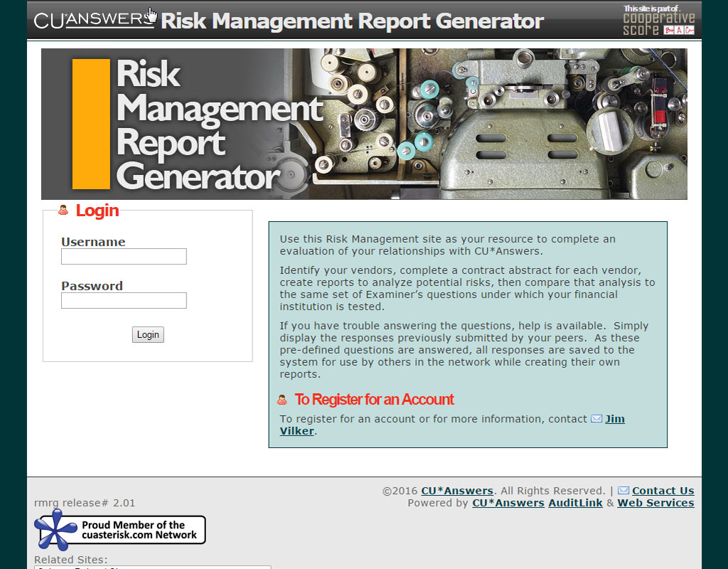The width and height of the screenshot is (728, 569).
Task: Click the envelope icon next to Jim Vilker
Action: tap(596, 419)
